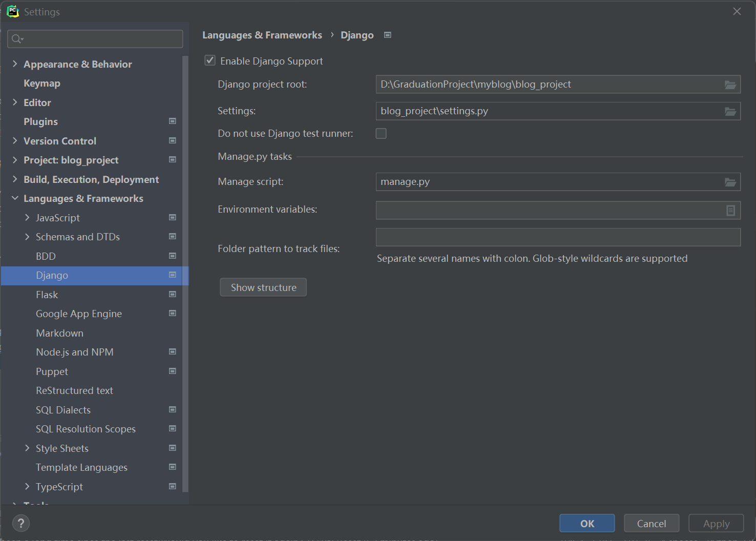Image resolution: width=756 pixels, height=541 pixels.
Task: Click the project-level icon on the Django tree row
Action: coord(173,275)
